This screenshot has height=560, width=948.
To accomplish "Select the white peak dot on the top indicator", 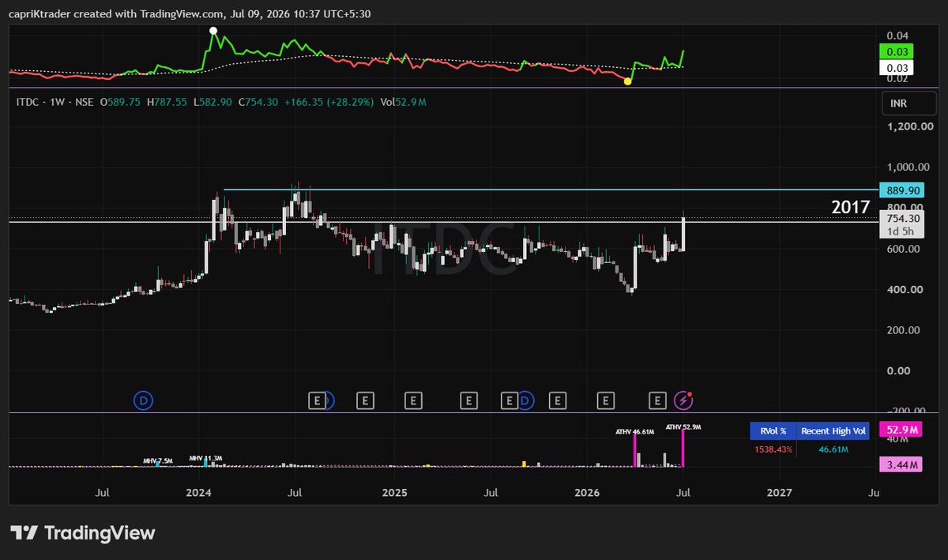I will (x=213, y=32).
